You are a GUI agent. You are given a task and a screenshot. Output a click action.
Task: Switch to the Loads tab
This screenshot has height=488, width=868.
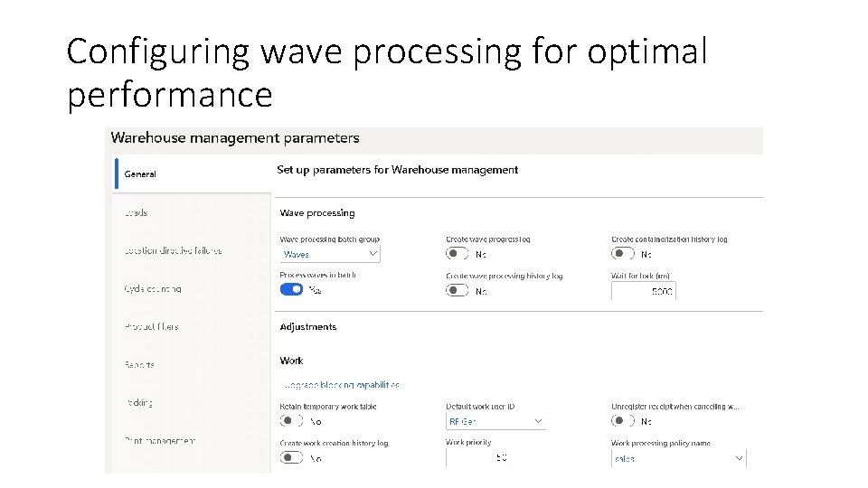click(x=137, y=213)
